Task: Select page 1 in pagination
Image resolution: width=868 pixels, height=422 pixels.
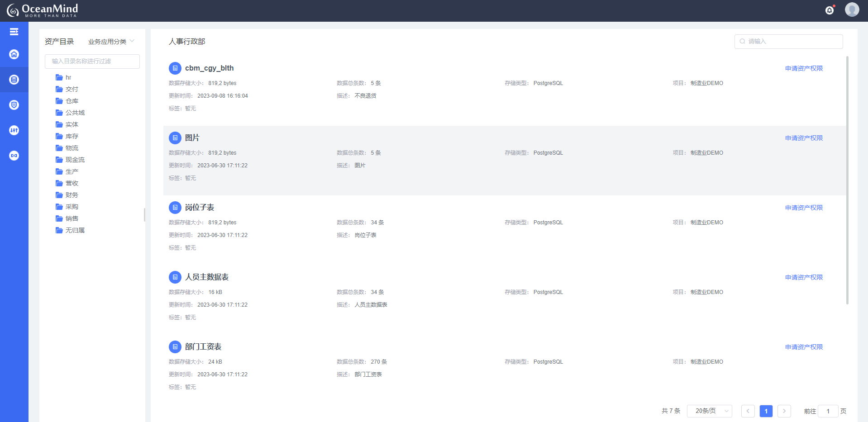Action: [766, 411]
